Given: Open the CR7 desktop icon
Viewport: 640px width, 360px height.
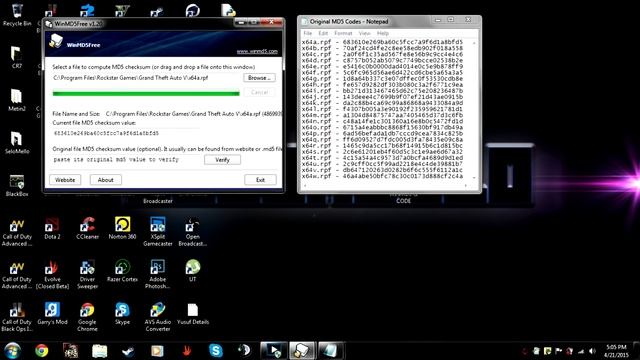Looking at the screenshot, I should coord(16,57).
